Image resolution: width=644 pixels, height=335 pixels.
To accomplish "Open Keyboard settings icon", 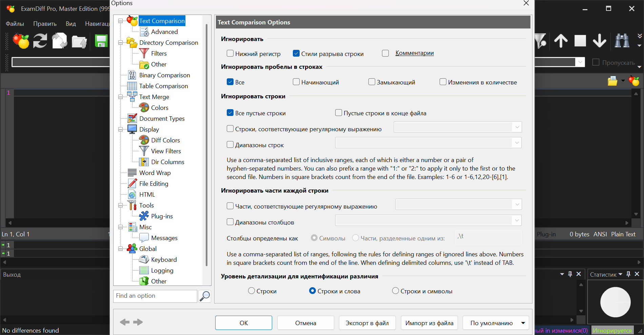I will pyautogui.click(x=144, y=259).
